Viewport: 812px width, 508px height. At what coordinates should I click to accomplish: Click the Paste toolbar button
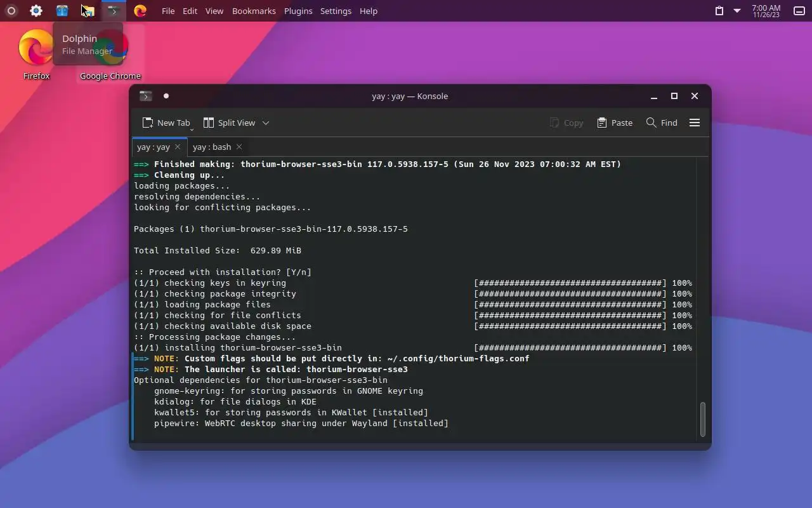[x=615, y=123]
